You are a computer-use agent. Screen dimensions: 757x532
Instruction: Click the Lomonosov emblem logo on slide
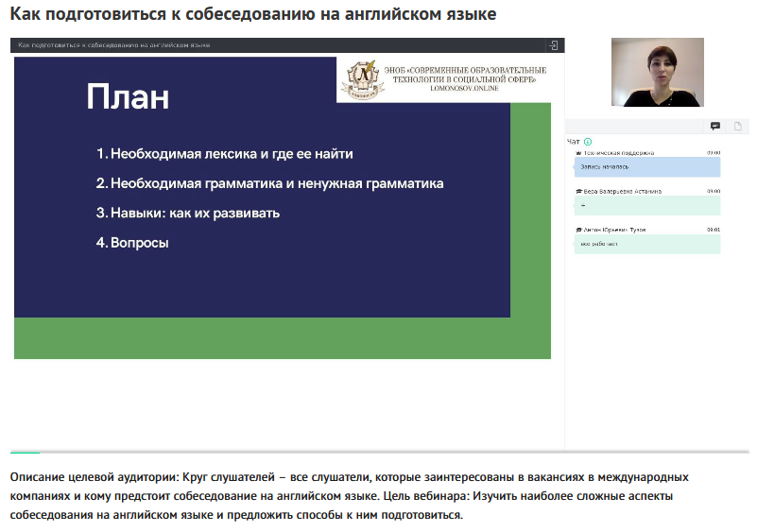click(x=357, y=79)
